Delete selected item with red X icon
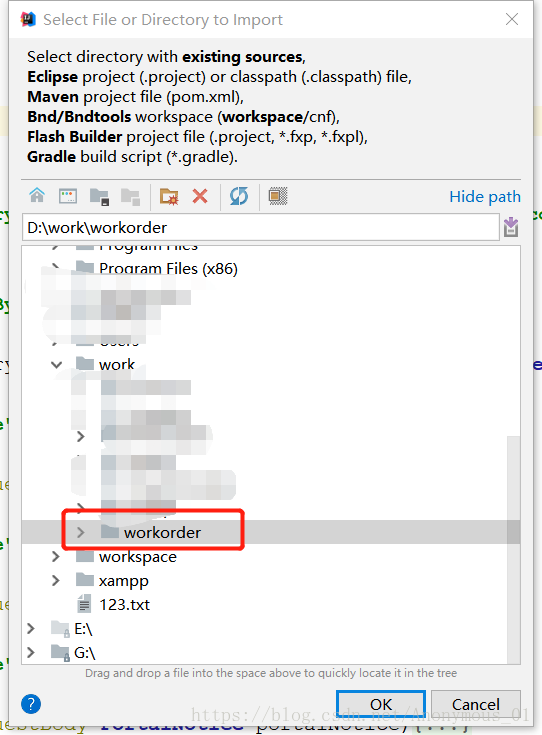The height and width of the screenshot is (735, 542). coord(200,196)
